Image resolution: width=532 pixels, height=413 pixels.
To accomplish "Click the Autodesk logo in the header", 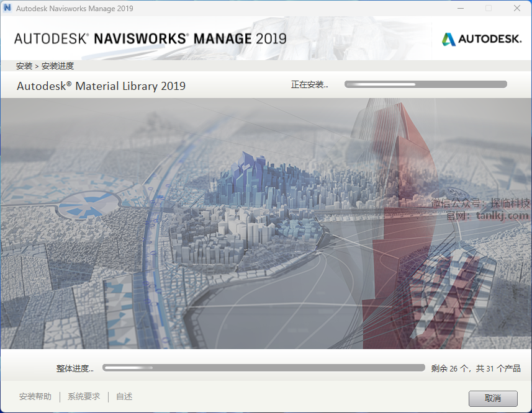I will click(x=482, y=39).
